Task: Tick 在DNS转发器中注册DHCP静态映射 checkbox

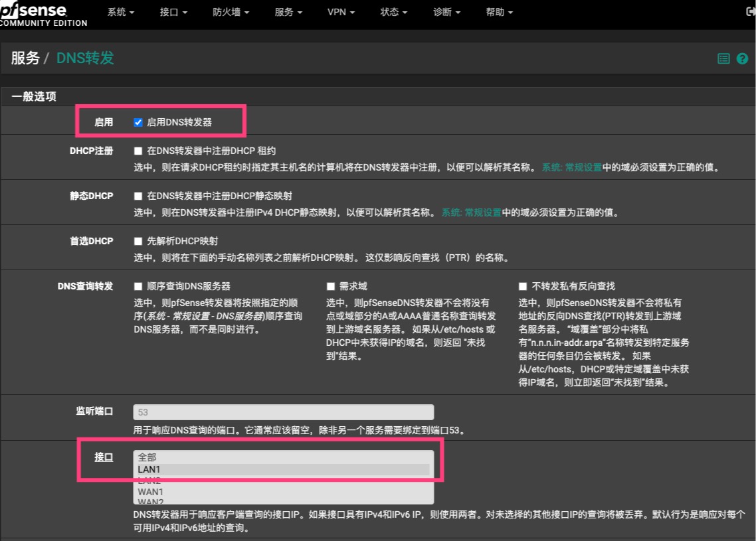Action: pos(138,196)
